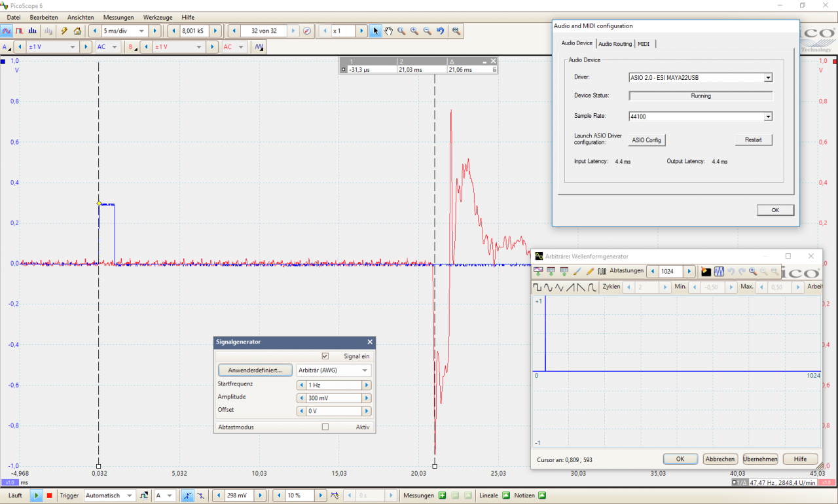Increase the Amplitude 300 mV value

pos(367,398)
